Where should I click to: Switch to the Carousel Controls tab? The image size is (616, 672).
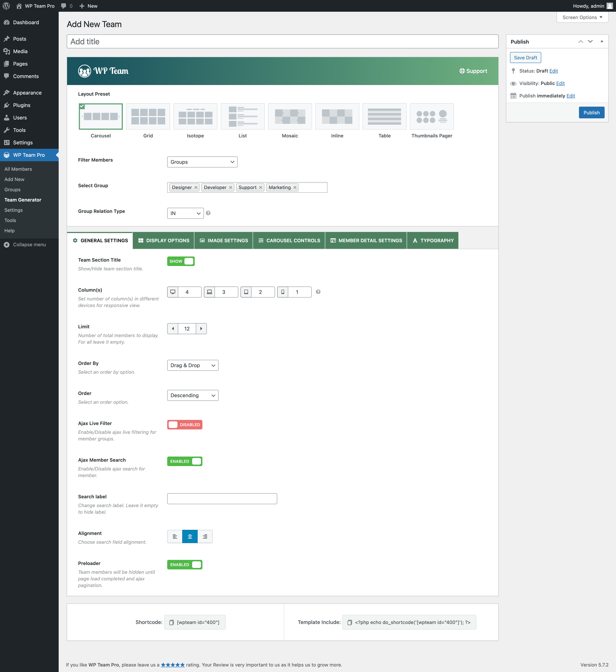(289, 240)
